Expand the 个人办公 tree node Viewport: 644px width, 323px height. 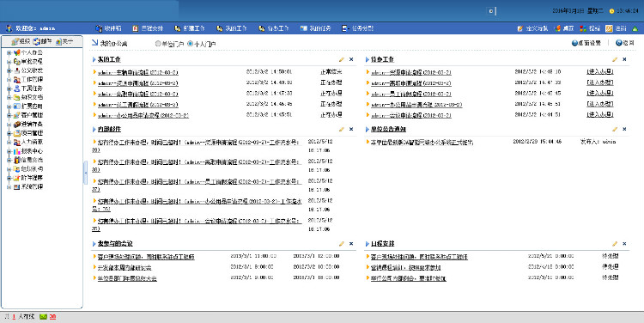coord(9,52)
